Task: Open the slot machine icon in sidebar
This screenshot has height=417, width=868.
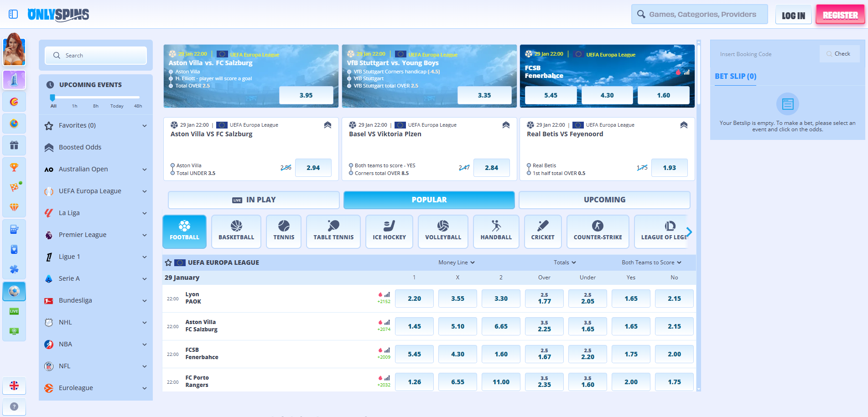Action: coord(14,229)
